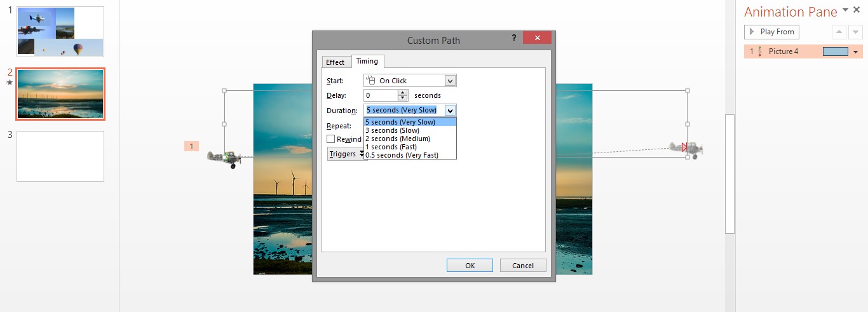This screenshot has height=312, width=868.
Task: Choose 0.5 seconds (Very Fast) duration
Action: (x=410, y=155)
